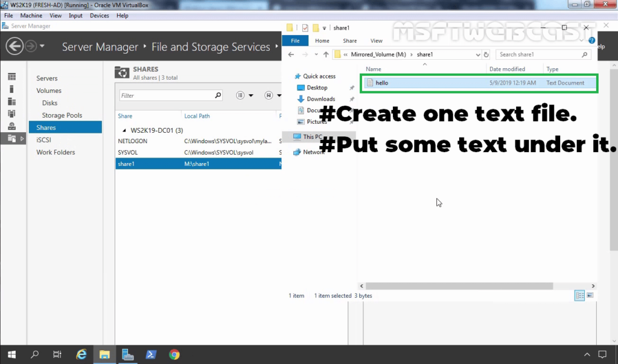Screen dimensions: 618x364
Task: Open VirtualBox Machine menu
Action: [31, 16]
